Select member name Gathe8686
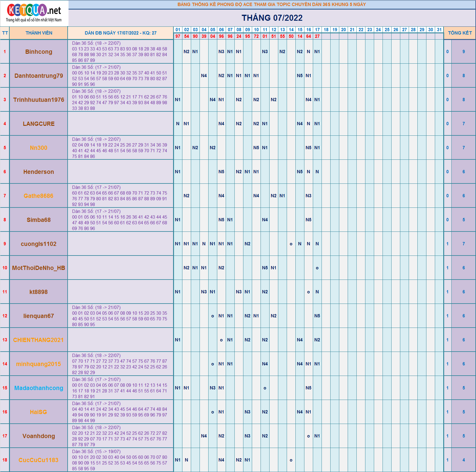Image resolution: width=476 pixels, height=472 pixels. pyautogui.click(x=39, y=196)
